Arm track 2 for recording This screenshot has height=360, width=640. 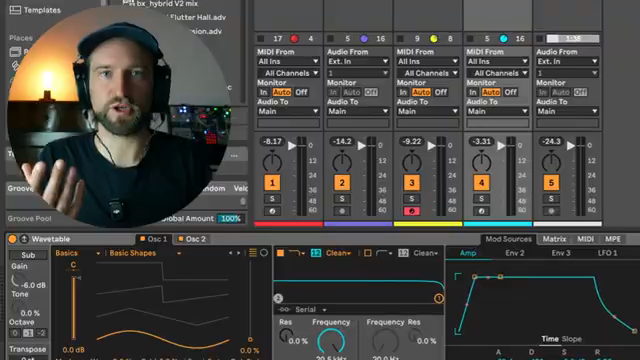(x=342, y=211)
